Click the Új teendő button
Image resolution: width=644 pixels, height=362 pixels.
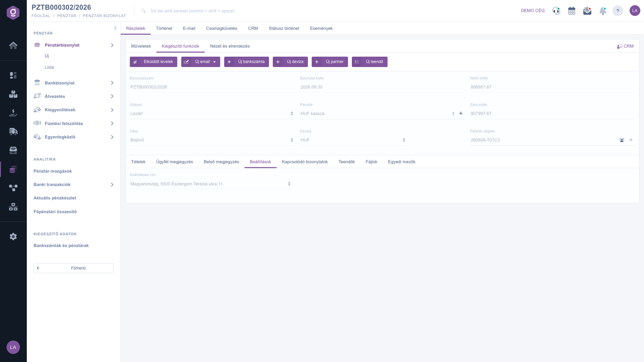point(370,62)
